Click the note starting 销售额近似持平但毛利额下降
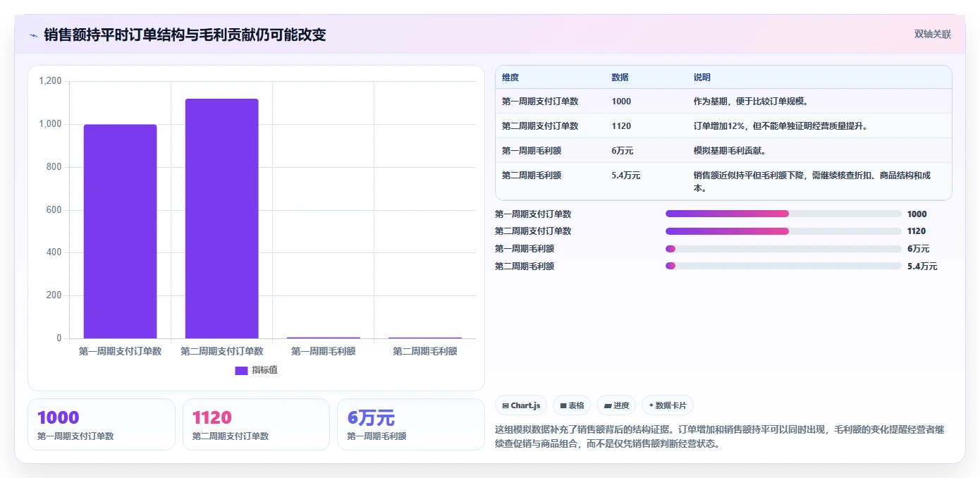 [812, 182]
